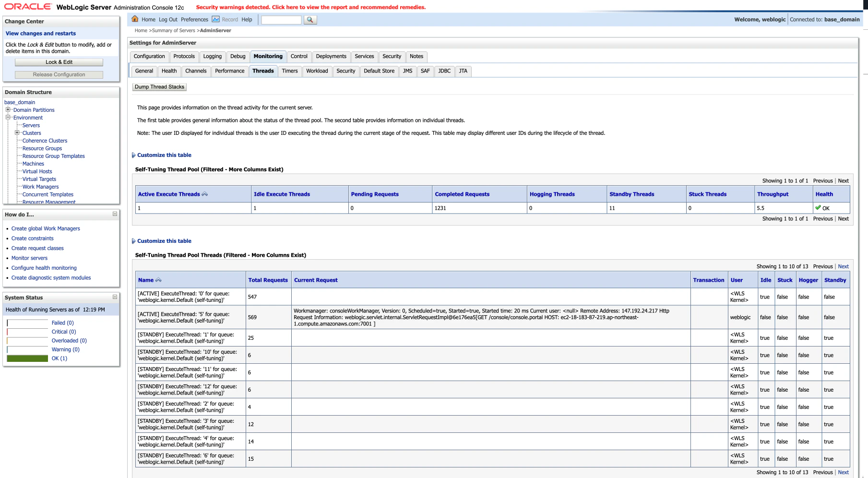Click sort arrow on Active Execute Threads
The height and width of the screenshot is (478, 868).
point(205,194)
